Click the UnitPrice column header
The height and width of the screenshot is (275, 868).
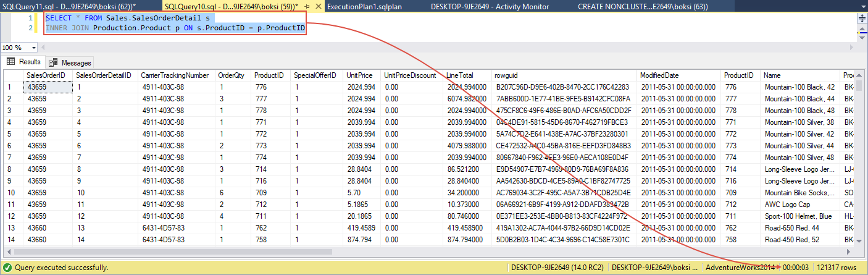tap(362, 75)
